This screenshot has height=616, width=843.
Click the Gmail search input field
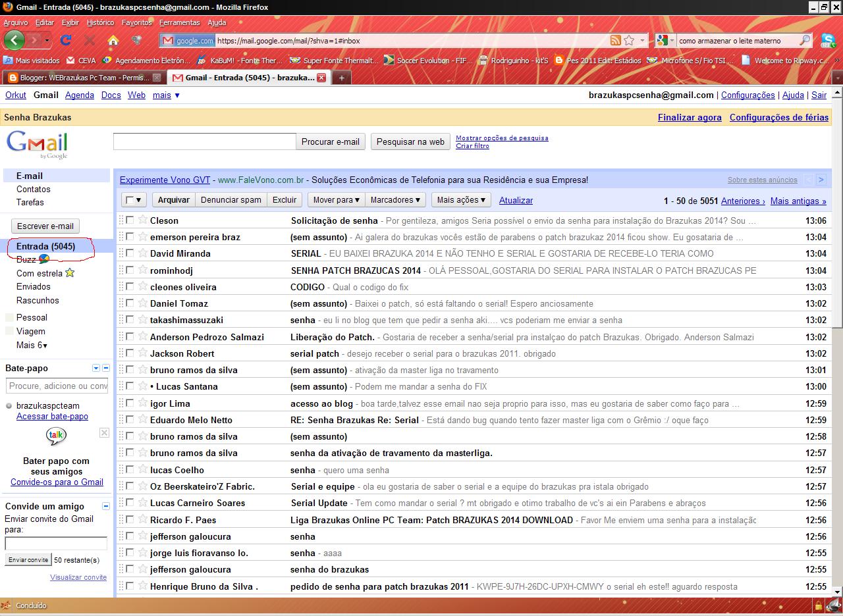coord(205,141)
